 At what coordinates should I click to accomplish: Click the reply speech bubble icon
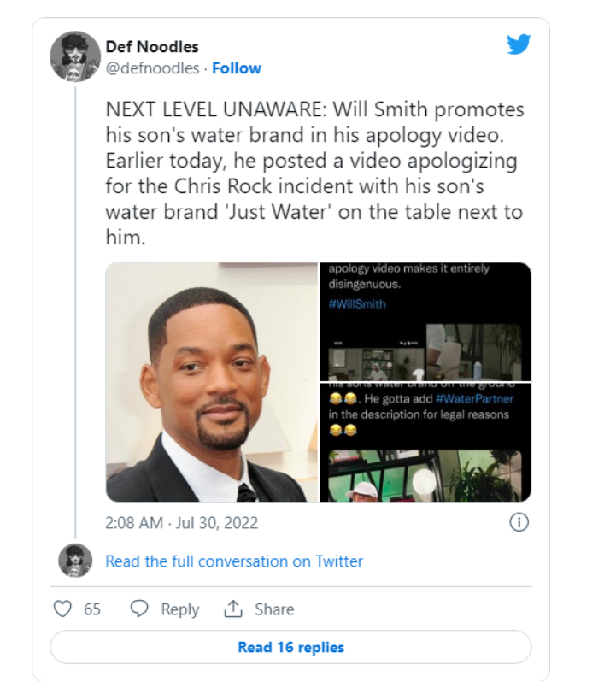(139, 609)
